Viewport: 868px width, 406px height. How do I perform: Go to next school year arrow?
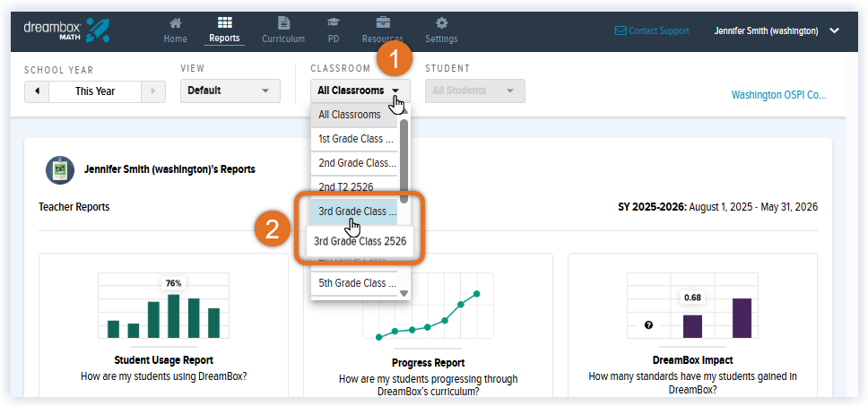[x=153, y=91]
